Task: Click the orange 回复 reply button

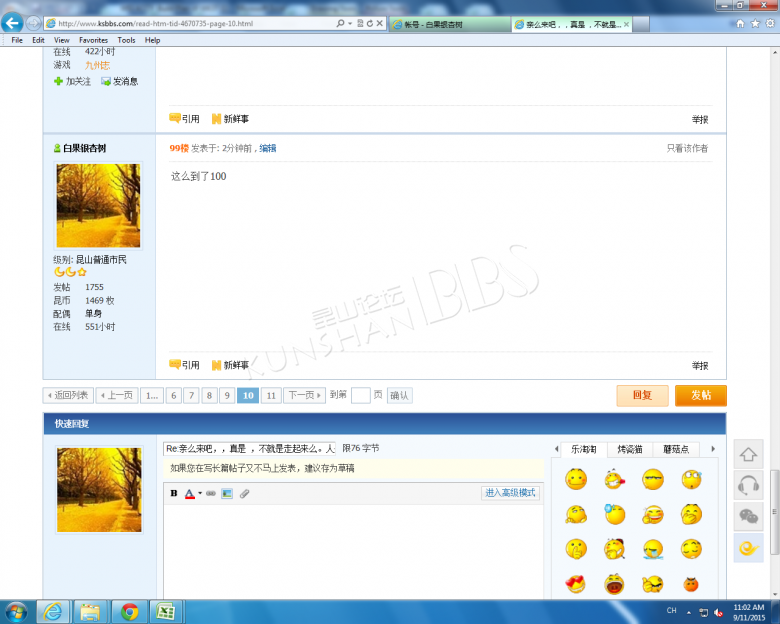Action: tap(642, 395)
